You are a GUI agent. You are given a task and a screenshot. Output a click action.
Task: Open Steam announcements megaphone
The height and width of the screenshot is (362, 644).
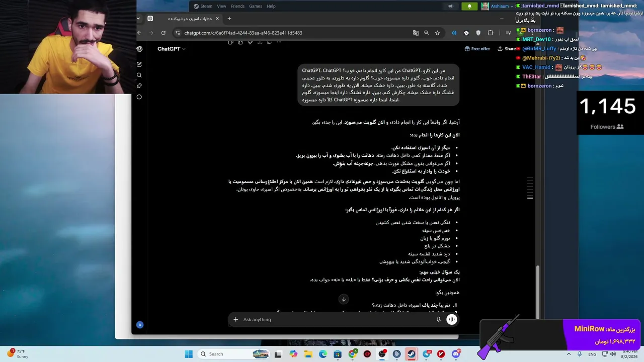click(x=451, y=6)
